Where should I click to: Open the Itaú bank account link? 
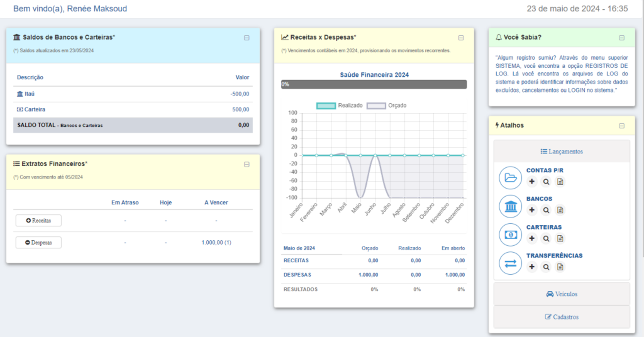click(x=30, y=94)
